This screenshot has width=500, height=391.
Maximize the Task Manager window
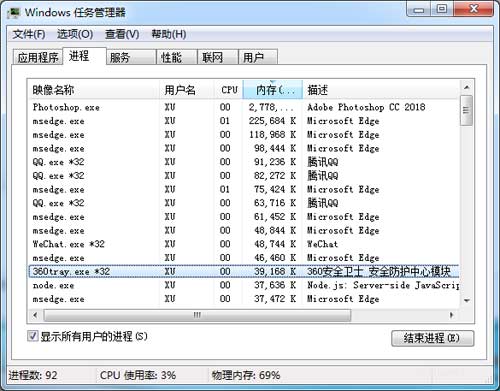pyautogui.click(x=442, y=9)
